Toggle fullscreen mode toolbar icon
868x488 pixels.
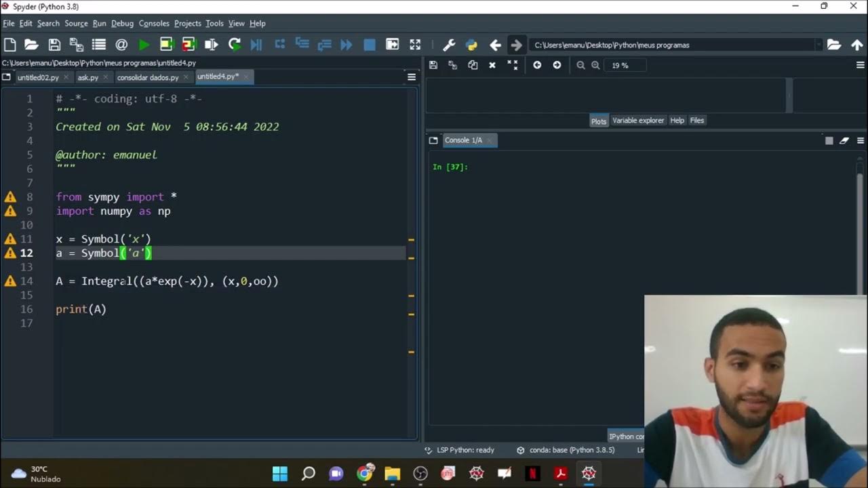(x=415, y=45)
